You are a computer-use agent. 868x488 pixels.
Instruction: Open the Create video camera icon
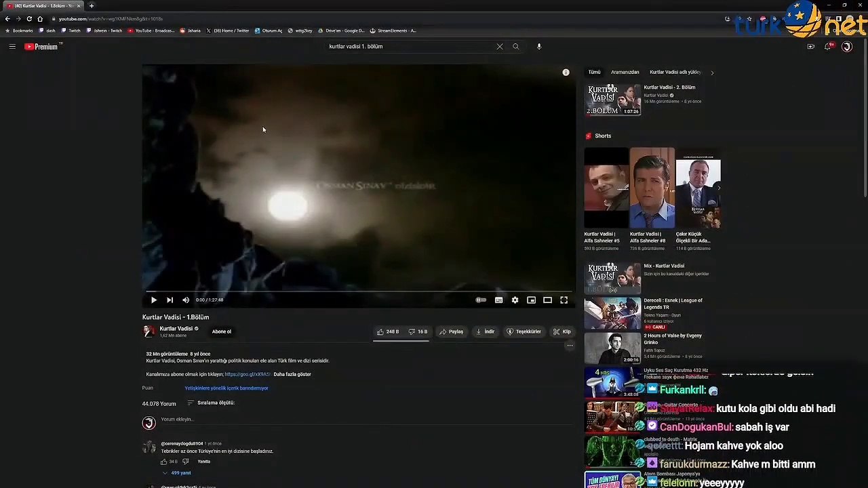coord(811,47)
